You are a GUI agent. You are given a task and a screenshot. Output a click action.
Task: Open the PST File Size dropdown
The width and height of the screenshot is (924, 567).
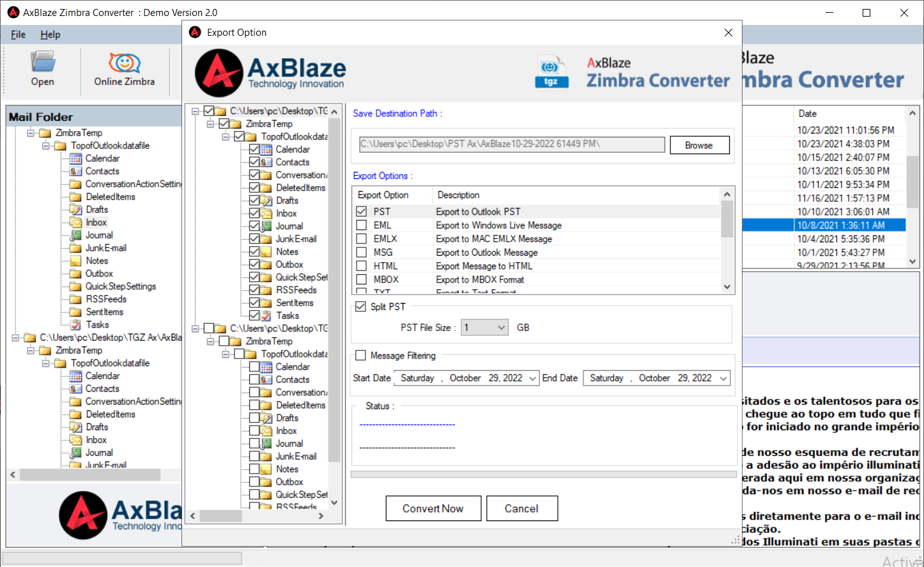[x=485, y=327]
